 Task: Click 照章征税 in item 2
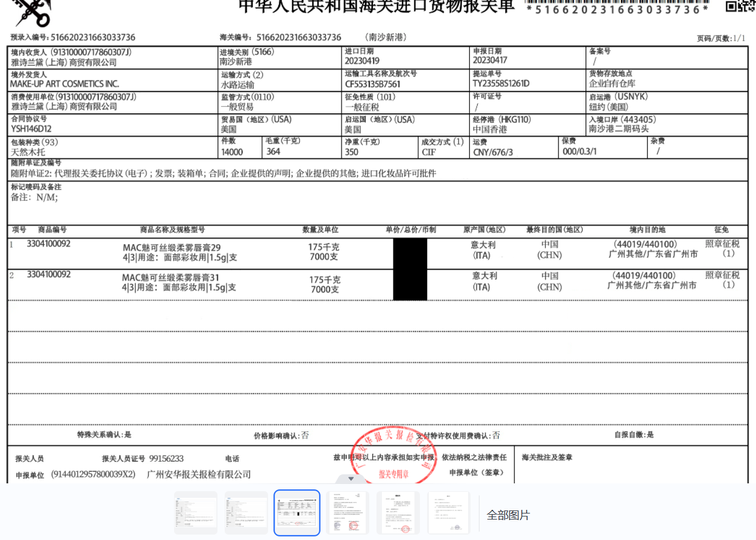(722, 275)
